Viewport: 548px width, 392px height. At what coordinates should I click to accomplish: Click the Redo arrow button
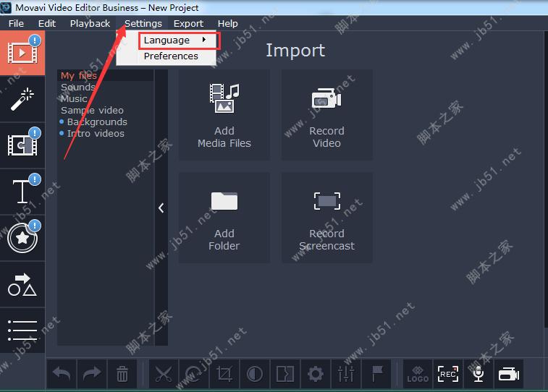tap(92, 374)
